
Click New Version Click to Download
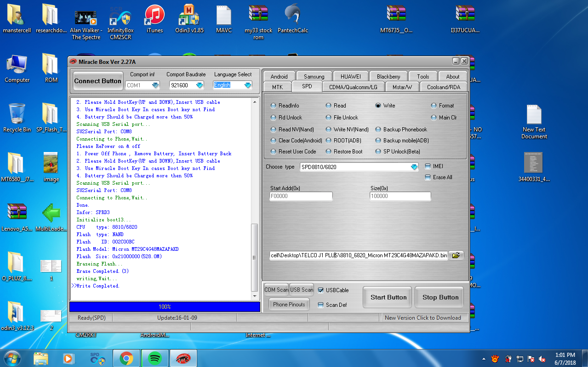(x=423, y=317)
